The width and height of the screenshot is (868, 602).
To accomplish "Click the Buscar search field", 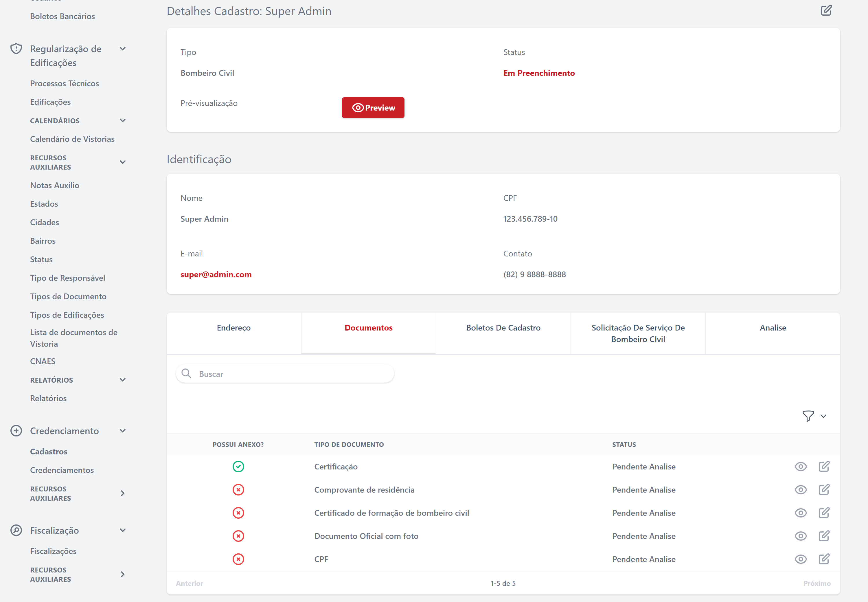I will (290, 374).
